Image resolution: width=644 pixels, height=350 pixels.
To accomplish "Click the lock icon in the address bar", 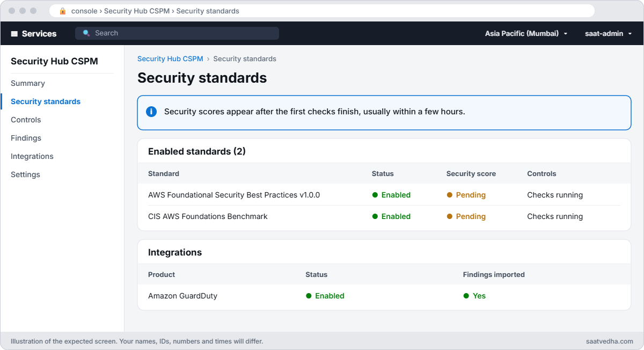I will pyautogui.click(x=63, y=11).
